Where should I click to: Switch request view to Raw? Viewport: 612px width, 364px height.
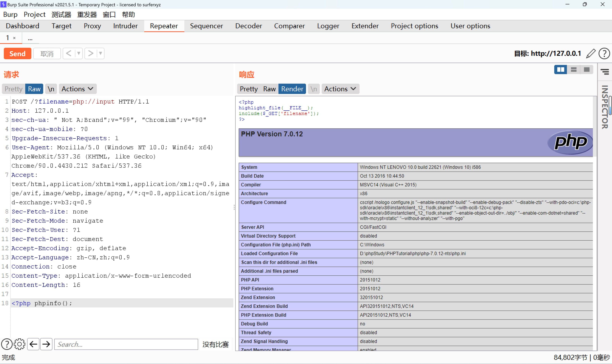tap(34, 89)
